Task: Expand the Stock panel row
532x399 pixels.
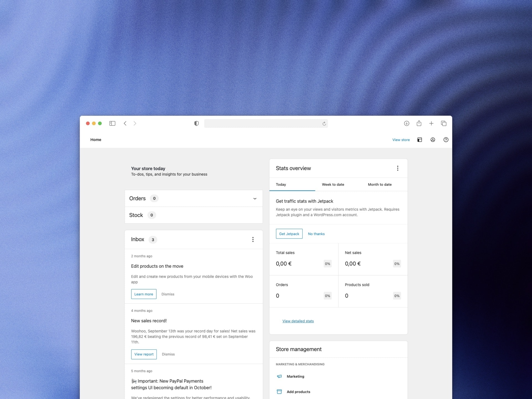Action: (x=194, y=215)
